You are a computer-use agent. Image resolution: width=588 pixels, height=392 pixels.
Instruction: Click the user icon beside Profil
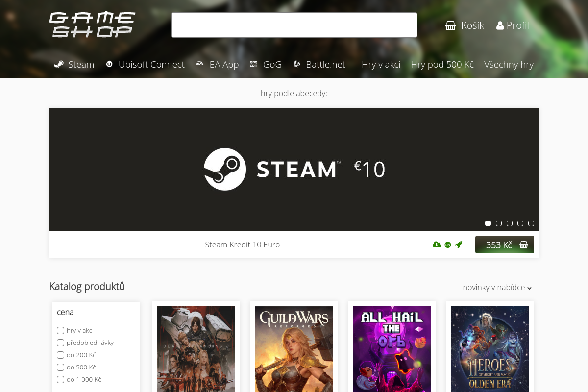pyautogui.click(x=500, y=25)
